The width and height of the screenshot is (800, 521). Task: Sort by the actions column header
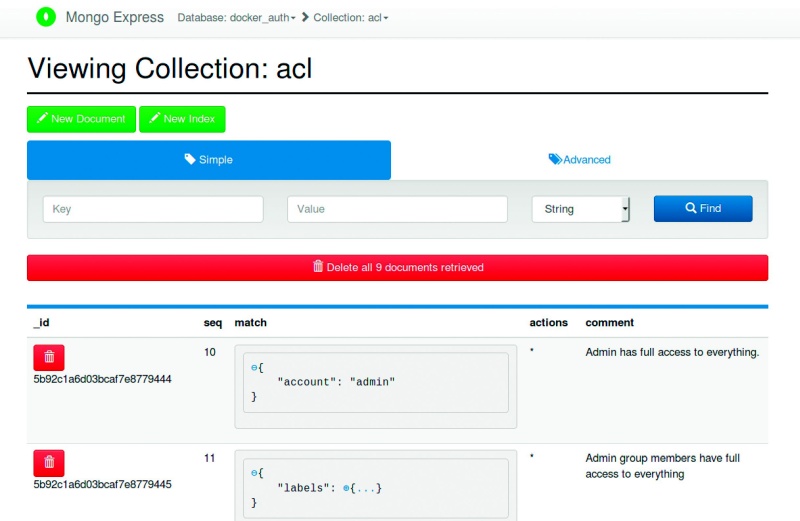click(548, 322)
